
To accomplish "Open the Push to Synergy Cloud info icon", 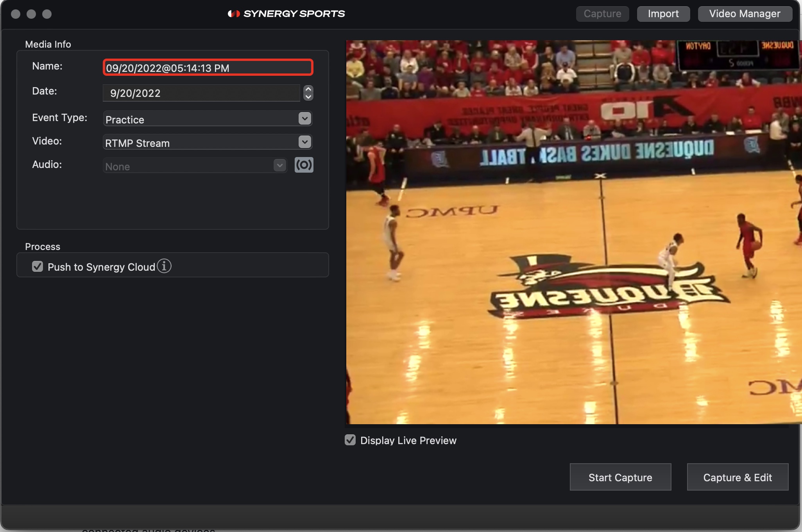I will click(x=164, y=266).
